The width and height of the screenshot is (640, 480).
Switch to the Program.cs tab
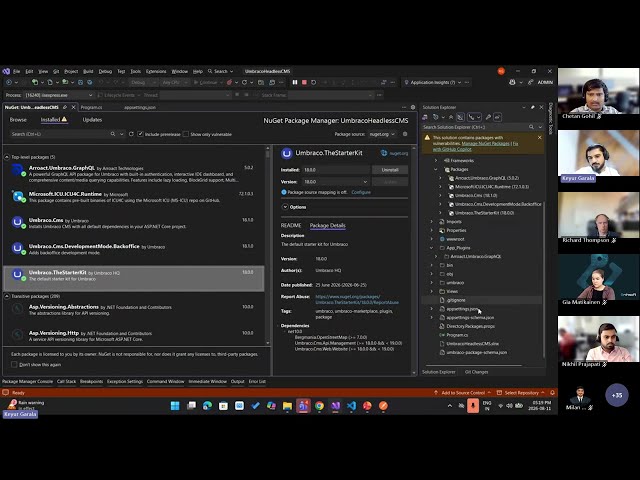(x=91, y=107)
